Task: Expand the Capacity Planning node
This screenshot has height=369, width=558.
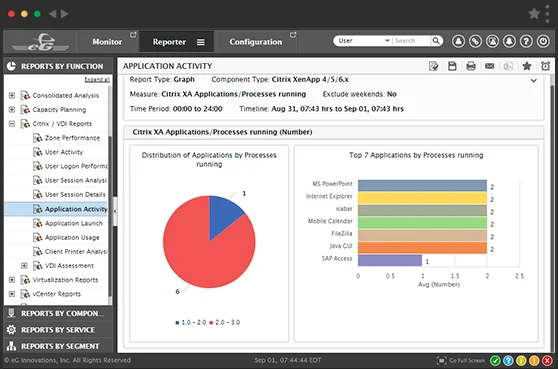Action: click(x=12, y=110)
